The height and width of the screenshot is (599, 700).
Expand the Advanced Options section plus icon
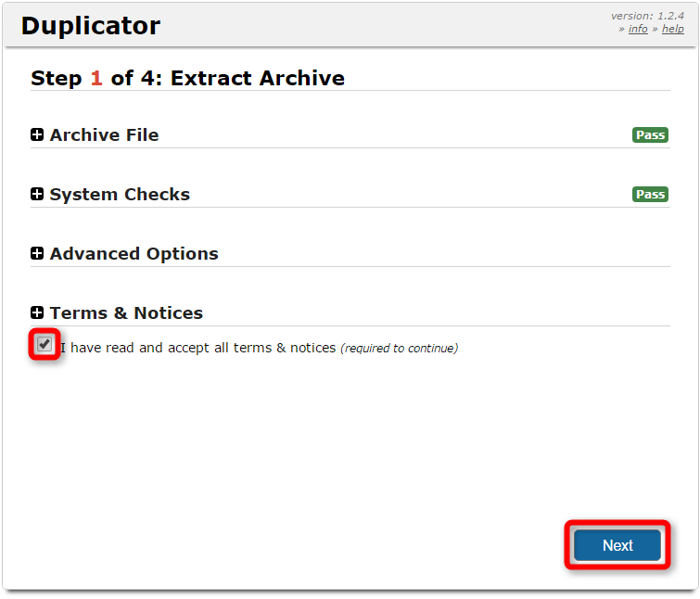[x=37, y=253]
